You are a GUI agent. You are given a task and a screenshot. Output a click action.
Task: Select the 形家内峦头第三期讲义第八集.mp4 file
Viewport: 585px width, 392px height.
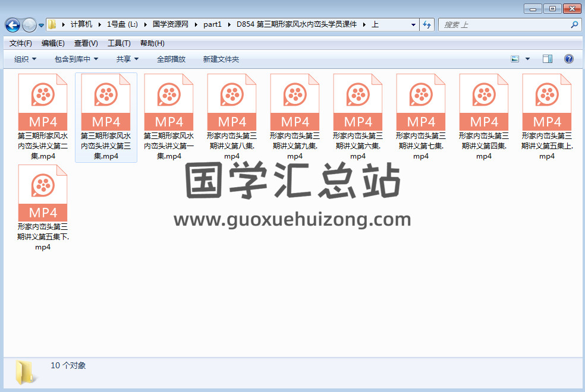(x=232, y=117)
